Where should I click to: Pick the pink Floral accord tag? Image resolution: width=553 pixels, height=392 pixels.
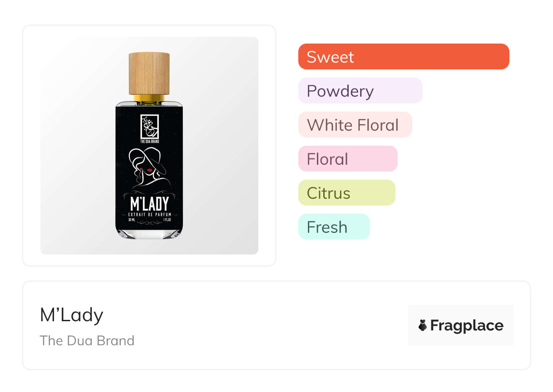click(x=347, y=159)
